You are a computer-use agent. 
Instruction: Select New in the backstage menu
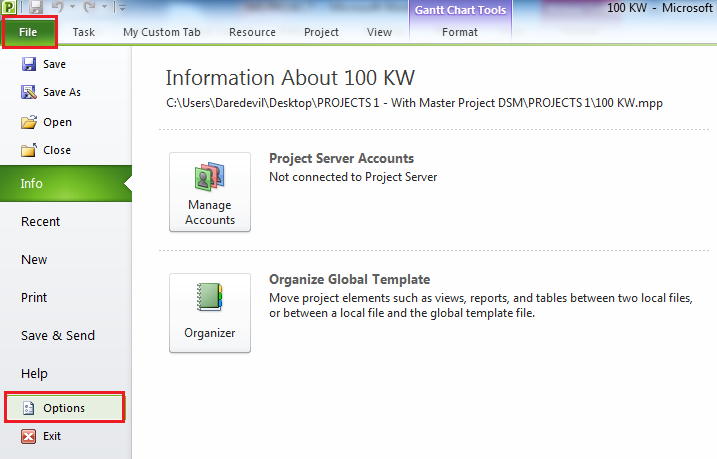click(34, 260)
